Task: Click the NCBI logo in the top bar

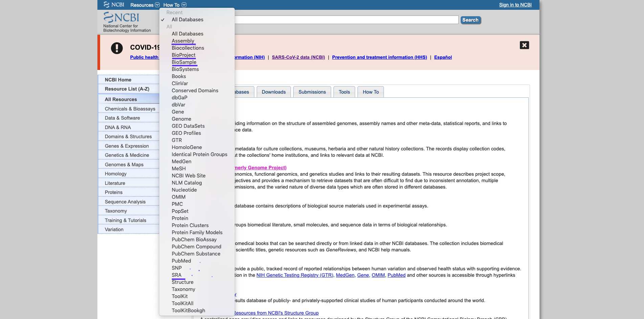Action: click(x=114, y=5)
